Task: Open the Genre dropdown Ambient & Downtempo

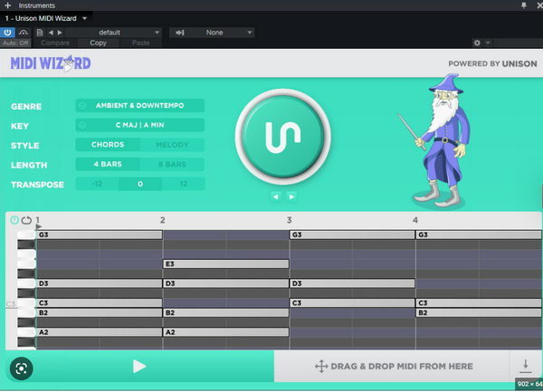Action: 140,106
